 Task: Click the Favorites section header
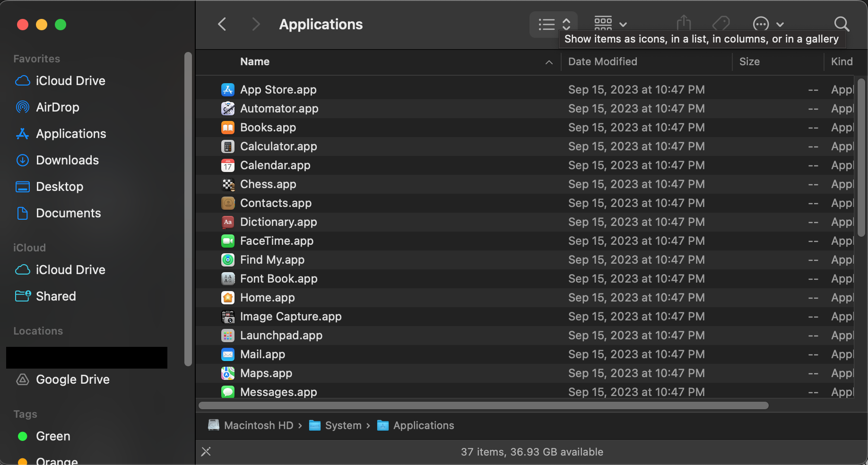[37, 59]
